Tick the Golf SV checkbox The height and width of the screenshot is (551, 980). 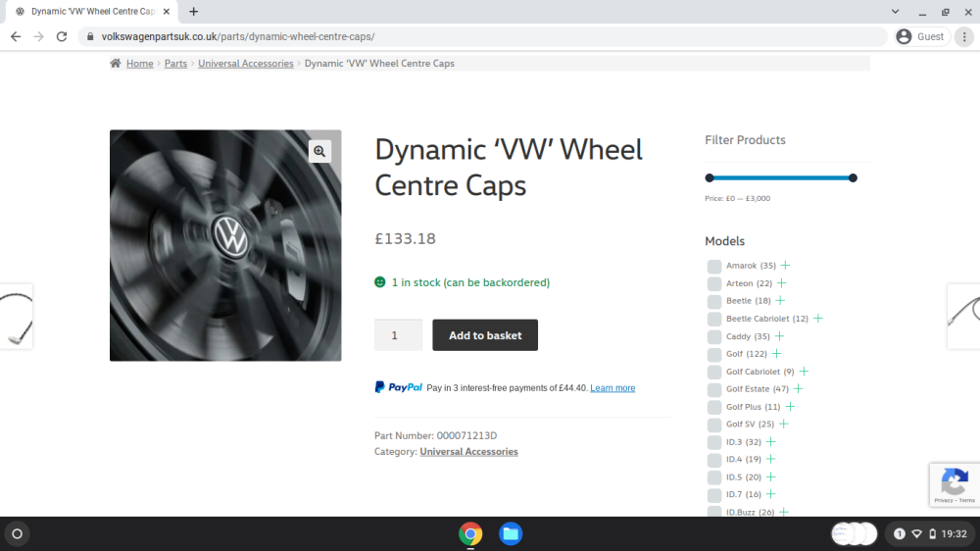[714, 425]
